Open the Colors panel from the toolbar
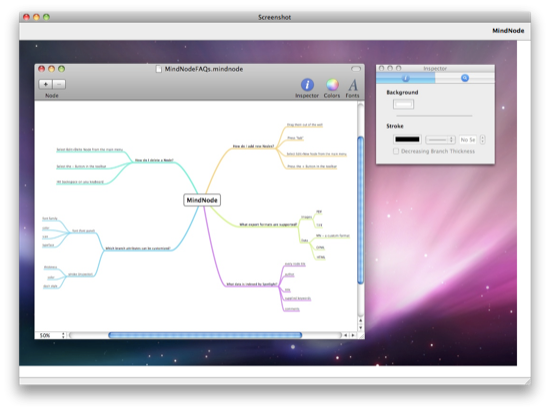 click(x=332, y=88)
